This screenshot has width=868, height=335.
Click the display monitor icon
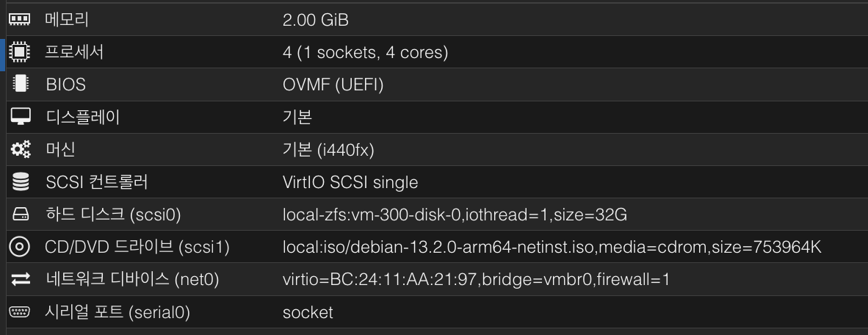[20, 118]
